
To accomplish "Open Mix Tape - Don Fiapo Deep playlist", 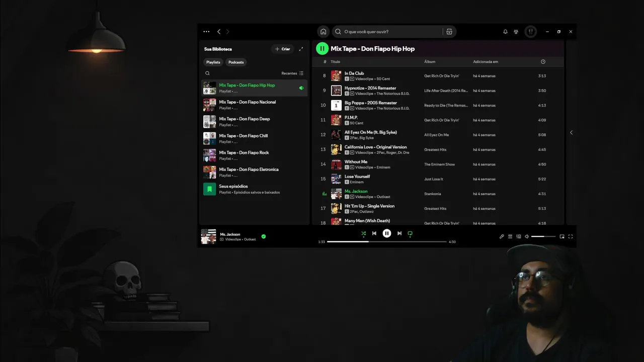I will (255, 122).
